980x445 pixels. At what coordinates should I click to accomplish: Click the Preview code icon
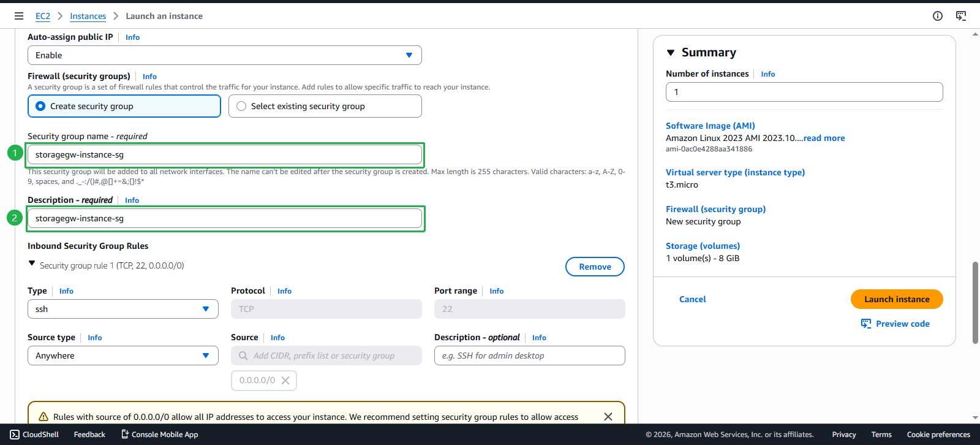point(866,324)
